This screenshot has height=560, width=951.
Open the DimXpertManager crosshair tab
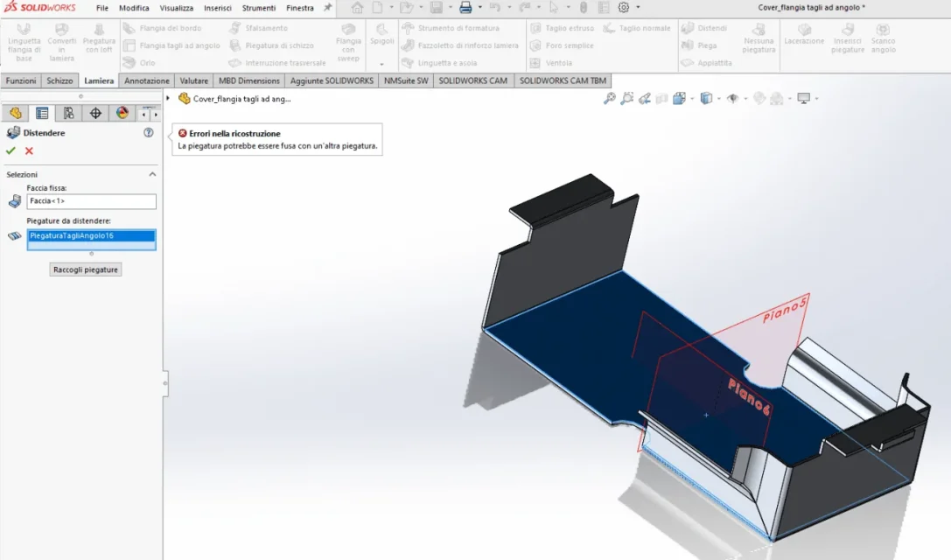[x=95, y=113]
